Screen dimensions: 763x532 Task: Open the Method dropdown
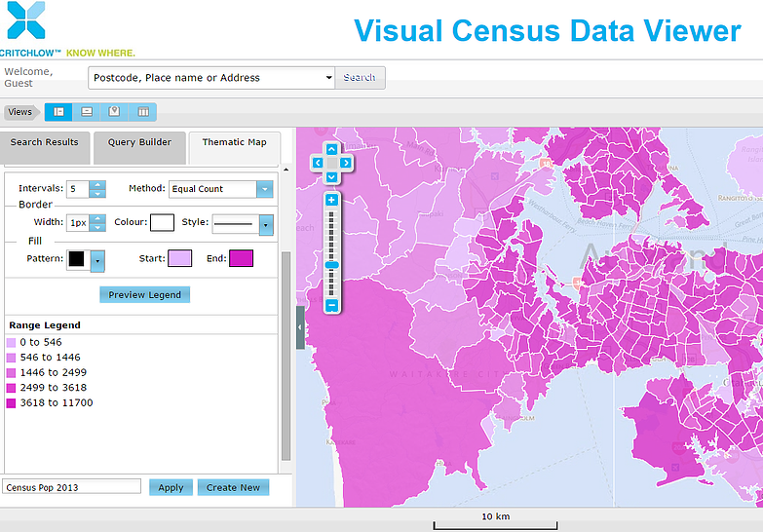265,189
